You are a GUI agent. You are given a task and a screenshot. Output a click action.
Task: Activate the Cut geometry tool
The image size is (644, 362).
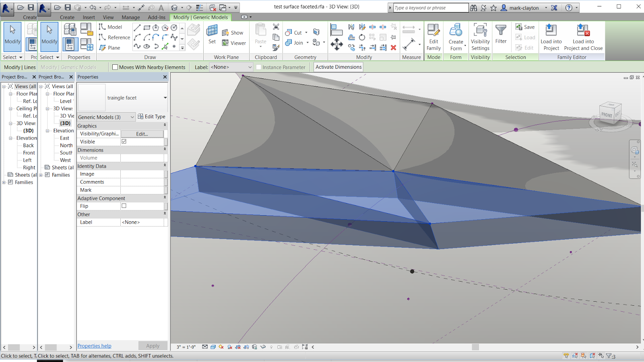pyautogui.click(x=295, y=32)
